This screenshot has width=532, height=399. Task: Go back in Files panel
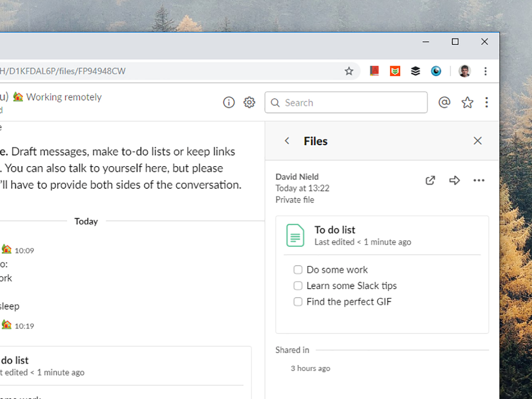287,141
